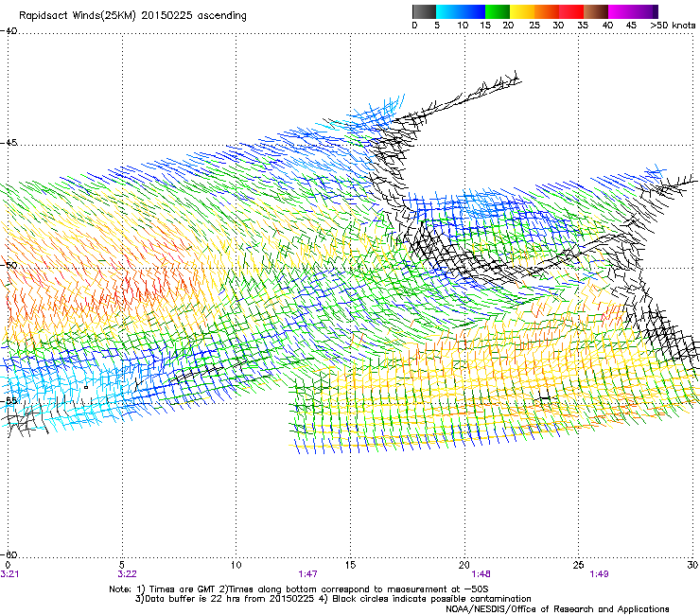Click the '45' label under the color legend

631,26
